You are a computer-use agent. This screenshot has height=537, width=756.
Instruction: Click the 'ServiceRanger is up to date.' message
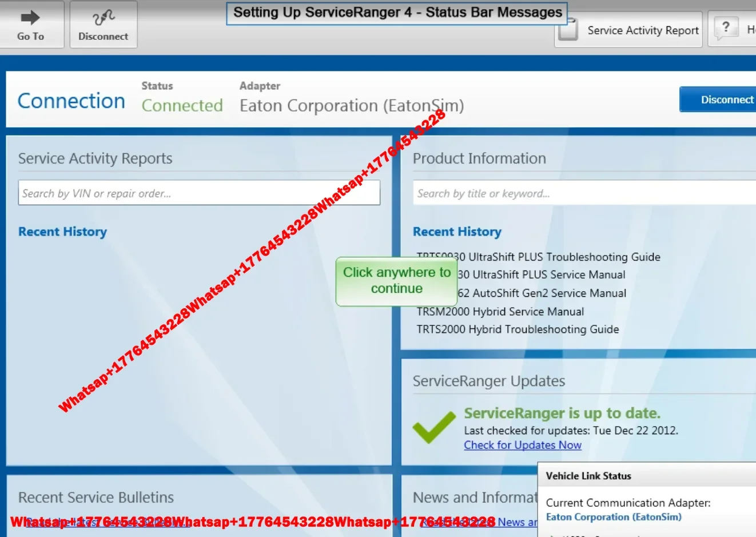pyautogui.click(x=562, y=413)
